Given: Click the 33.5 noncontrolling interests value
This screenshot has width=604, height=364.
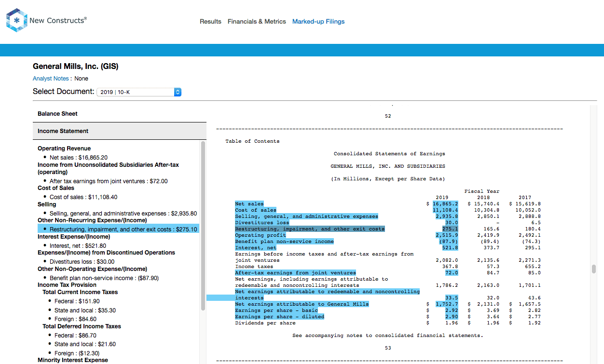Looking at the screenshot, I should (x=452, y=298).
